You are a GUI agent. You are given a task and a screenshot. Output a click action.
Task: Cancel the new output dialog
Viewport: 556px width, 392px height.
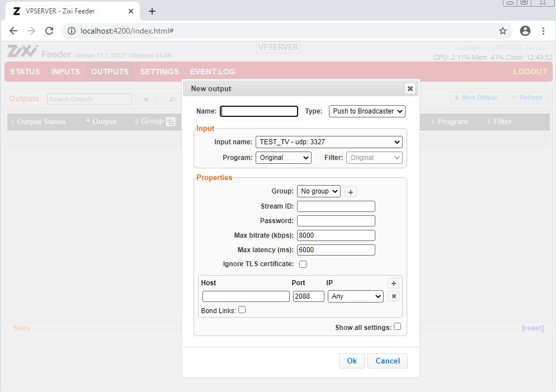click(387, 361)
